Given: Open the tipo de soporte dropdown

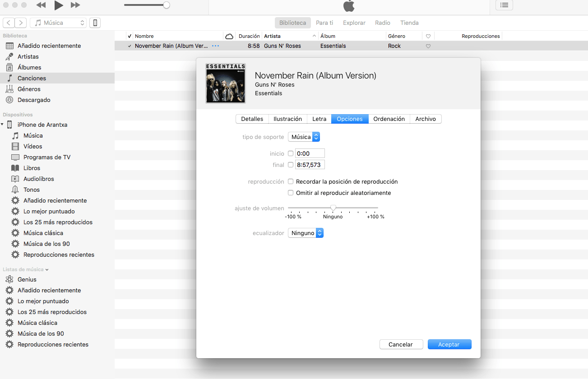Looking at the screenshot, I should 304,137.
